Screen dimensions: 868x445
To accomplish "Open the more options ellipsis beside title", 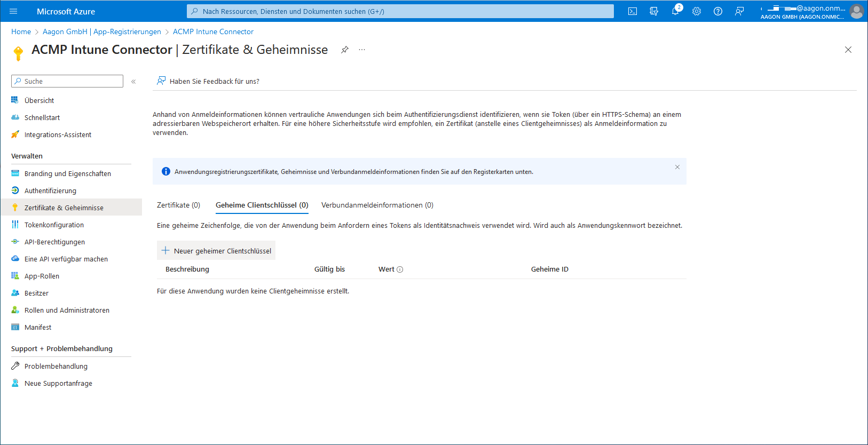I will point(362,50).
